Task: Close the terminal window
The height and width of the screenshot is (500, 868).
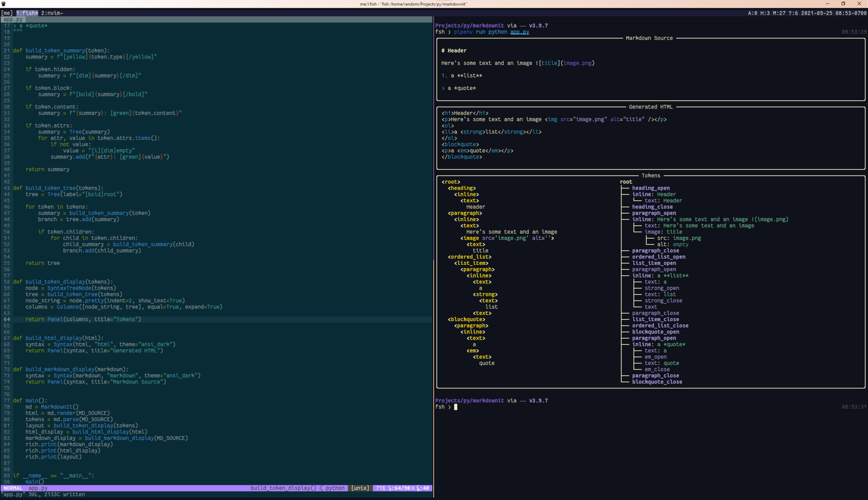Action: [x=859, y=4]
